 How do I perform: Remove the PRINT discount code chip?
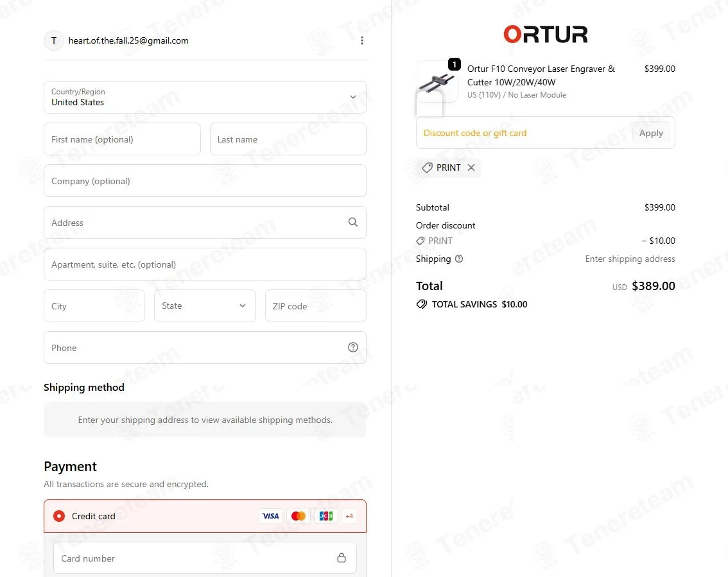pos(471,168)
